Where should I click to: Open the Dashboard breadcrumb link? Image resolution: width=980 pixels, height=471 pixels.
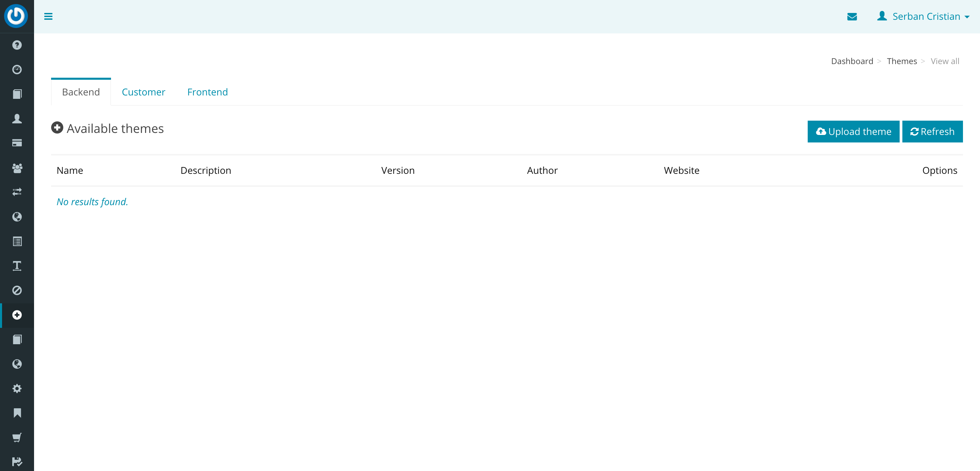(x=852, y=61)
